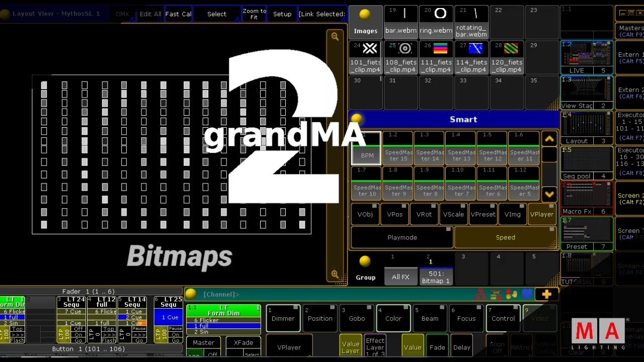Open the View Stage view button
This screenshot has height=362, width=644.
point(587,93)
